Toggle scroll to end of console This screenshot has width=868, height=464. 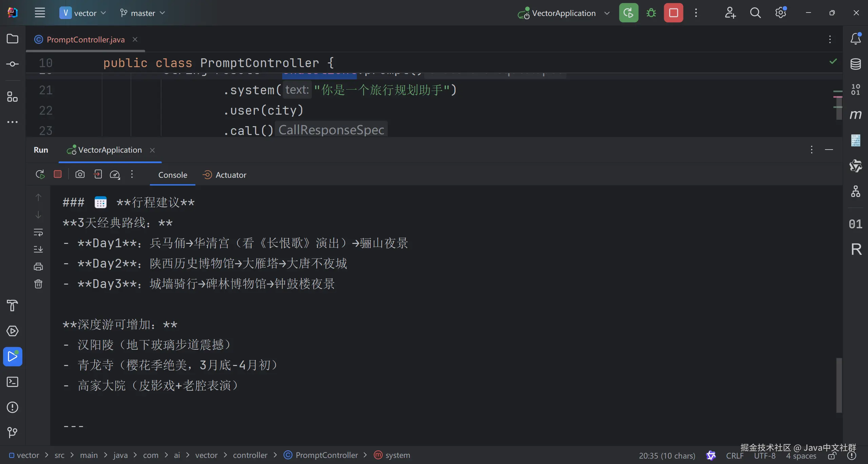coord(38,249)
